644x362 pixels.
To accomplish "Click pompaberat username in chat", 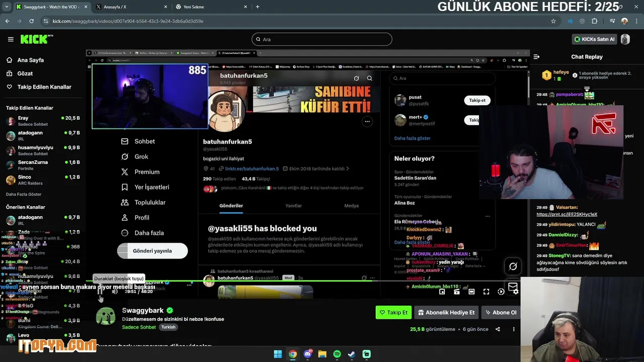I will click(569, 95).
